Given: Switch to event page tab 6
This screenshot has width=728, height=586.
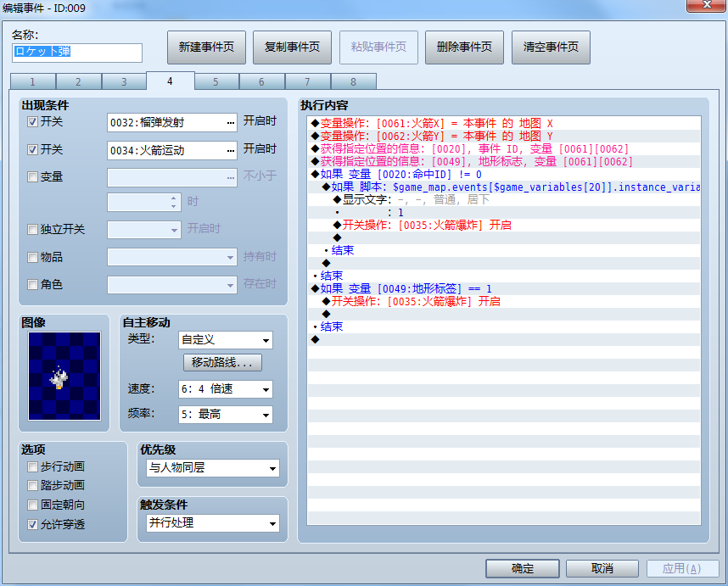Looking at the screenshot, I should (x=261, y=81).
